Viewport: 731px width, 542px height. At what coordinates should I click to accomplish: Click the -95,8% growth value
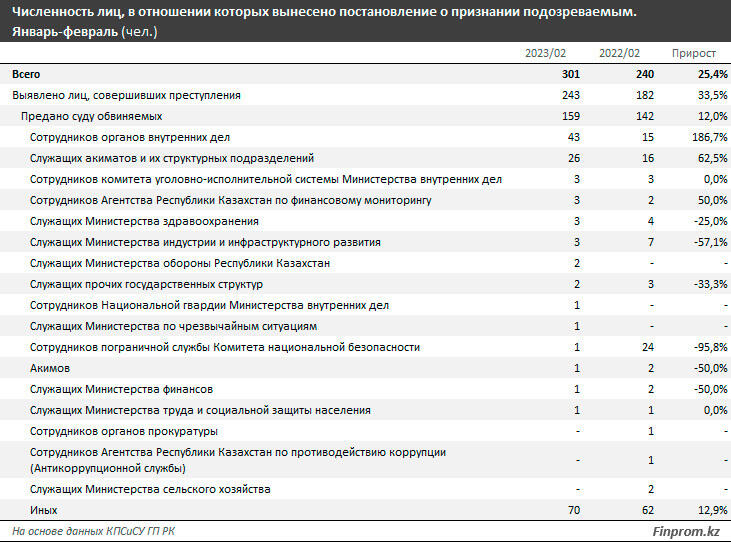click(x=707, y=347)
